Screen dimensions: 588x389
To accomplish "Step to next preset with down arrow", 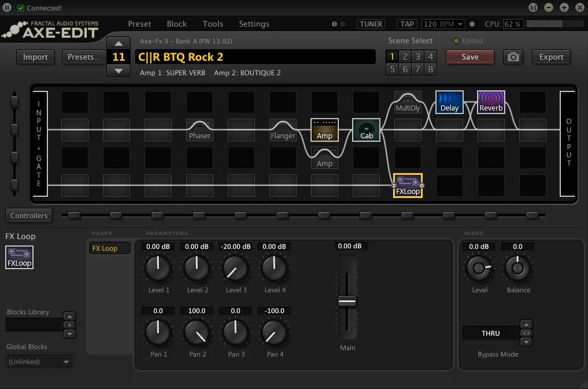I will pos(119,71).
